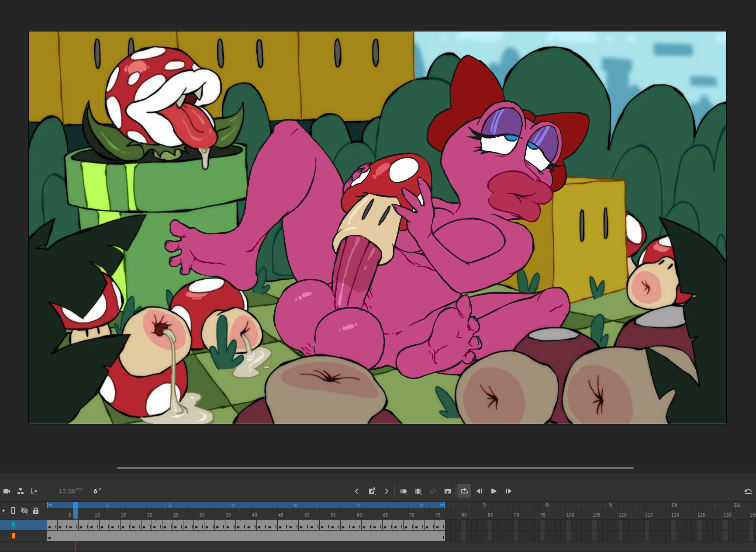The height and width of the screenshot is (552, 756).
Task: Enable edit multiple frames button
Action: (418, 491)
